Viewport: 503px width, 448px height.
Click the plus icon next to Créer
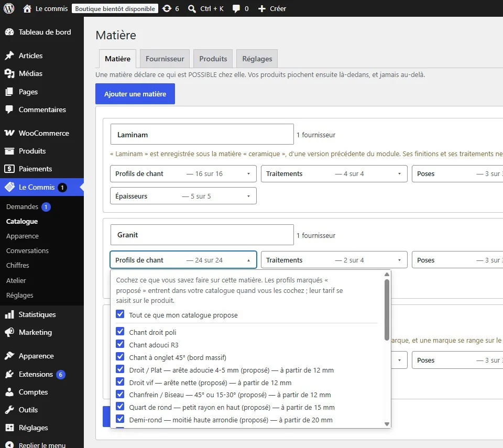tap(262, 9)
